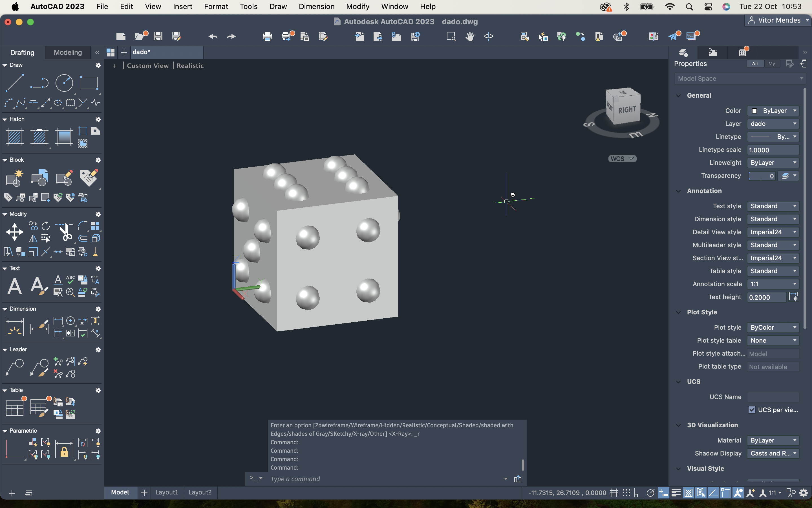Select the Circle tool
This screenshot has width=812, height=508.
(x=64, y=83)
